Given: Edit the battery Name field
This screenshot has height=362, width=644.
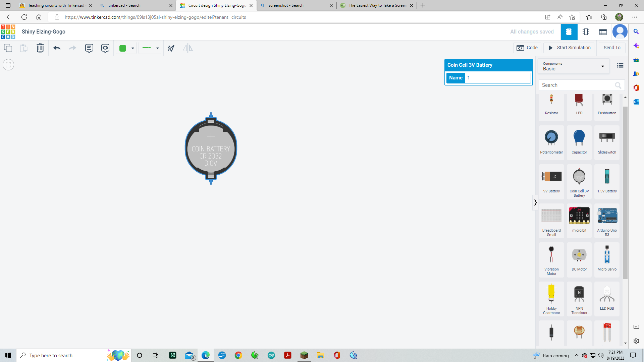Looking at the screenshot, I should (498, 78).
